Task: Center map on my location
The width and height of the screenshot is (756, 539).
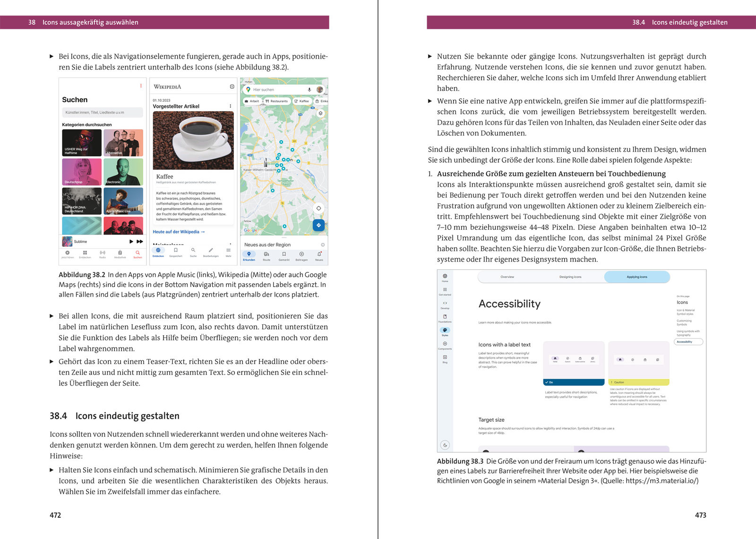Action: tap(318, 209)
